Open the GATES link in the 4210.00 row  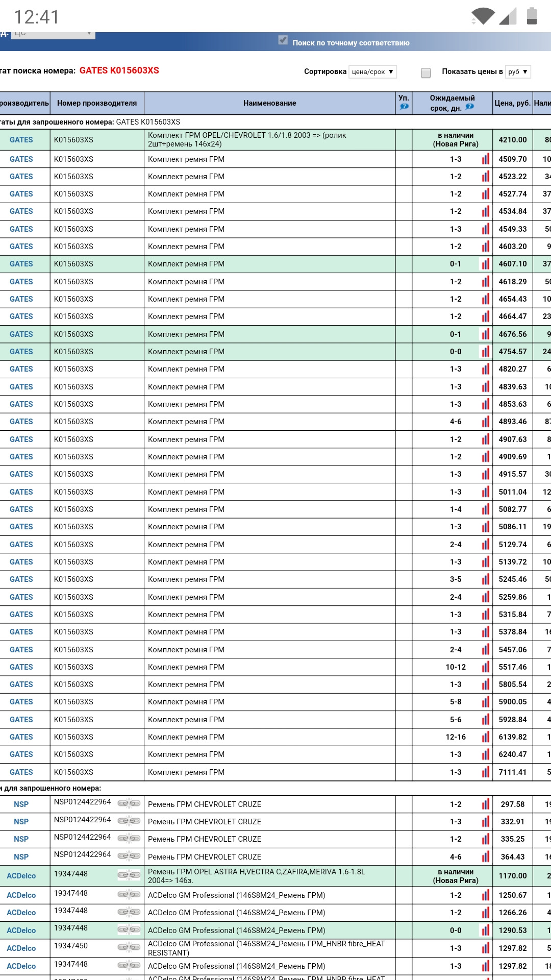[x=21, y=140]
